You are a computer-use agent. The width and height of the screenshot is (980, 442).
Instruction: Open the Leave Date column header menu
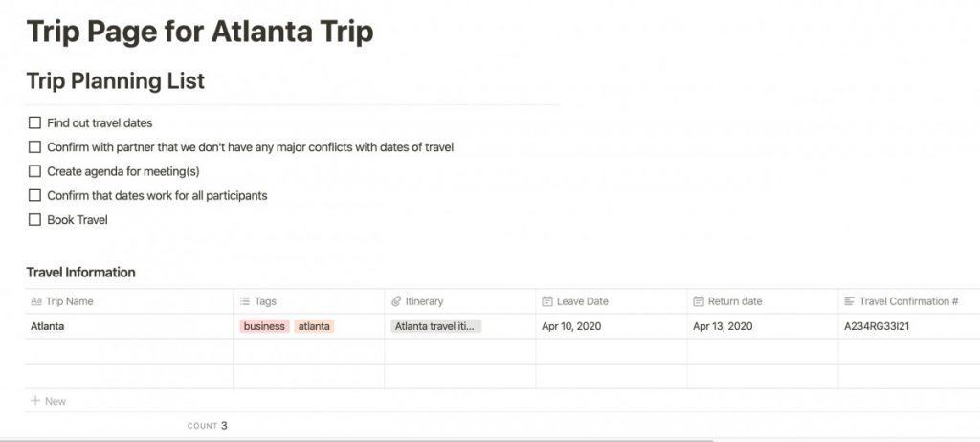pyautogui.click(x=612, y=301)
